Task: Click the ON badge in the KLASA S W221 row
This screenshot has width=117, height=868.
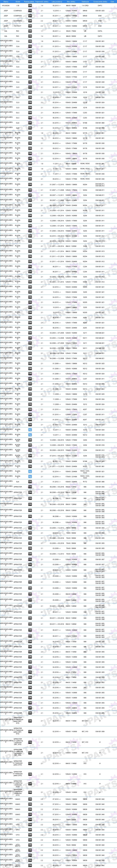Action: click(30, 466)
